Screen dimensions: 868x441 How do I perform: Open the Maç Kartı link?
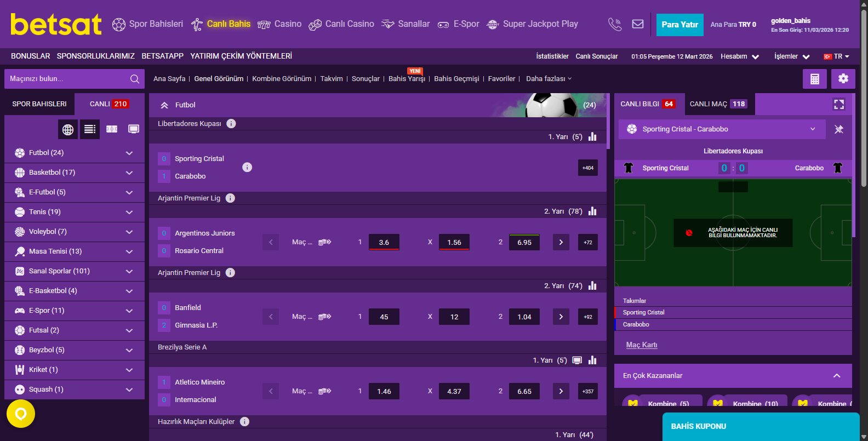click(x=641, y=345)
